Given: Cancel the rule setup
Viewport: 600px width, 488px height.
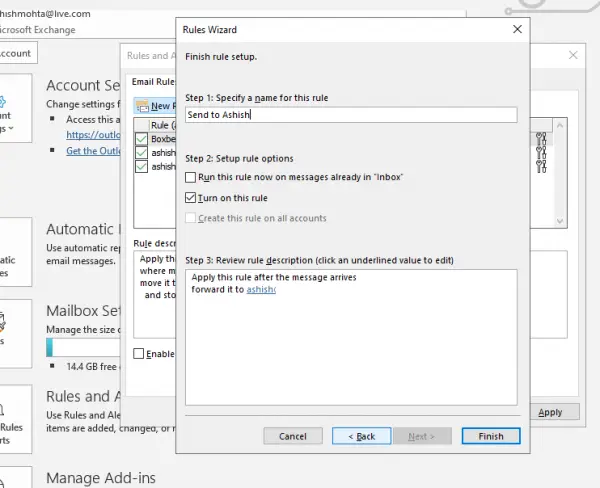Looking at the screenshot, I should [293, 436].
